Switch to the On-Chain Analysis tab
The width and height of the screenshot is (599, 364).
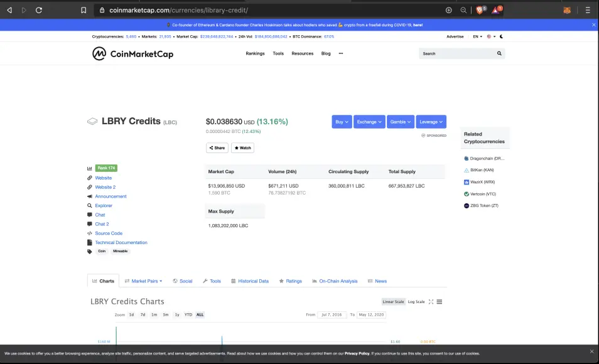point(335,281)
